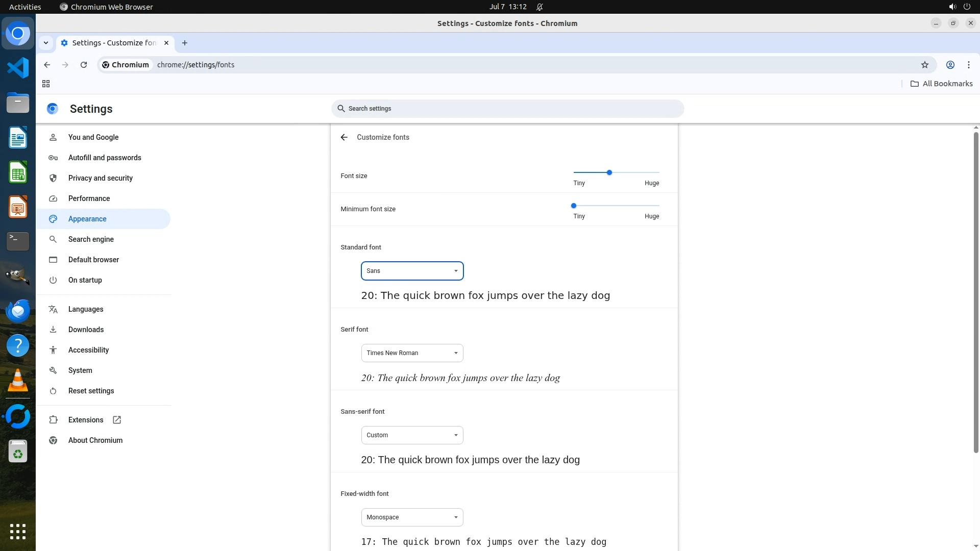980x551 pixels.
Task: Click the Extensions external link icon
Action: [x=117, y=420]
